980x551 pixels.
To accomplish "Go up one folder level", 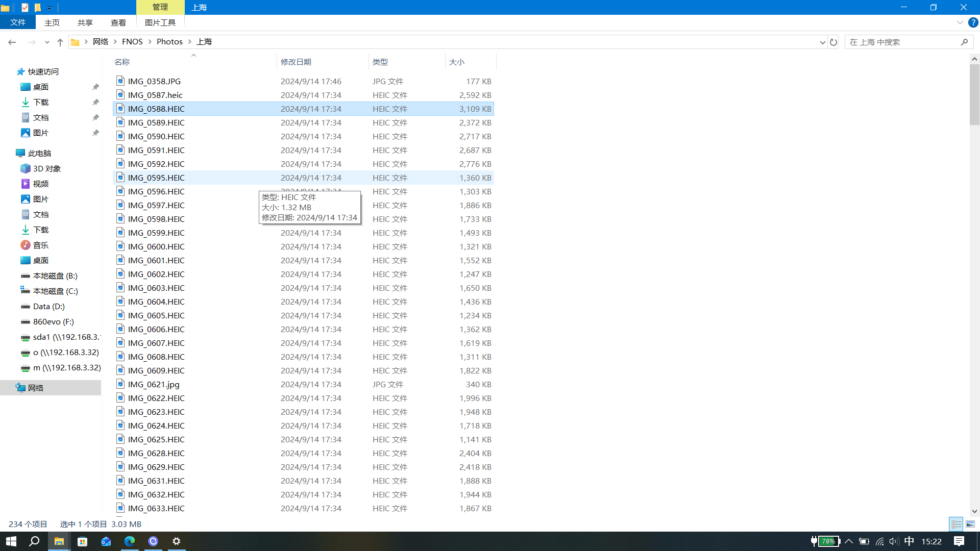I will (x=60, y=42).
